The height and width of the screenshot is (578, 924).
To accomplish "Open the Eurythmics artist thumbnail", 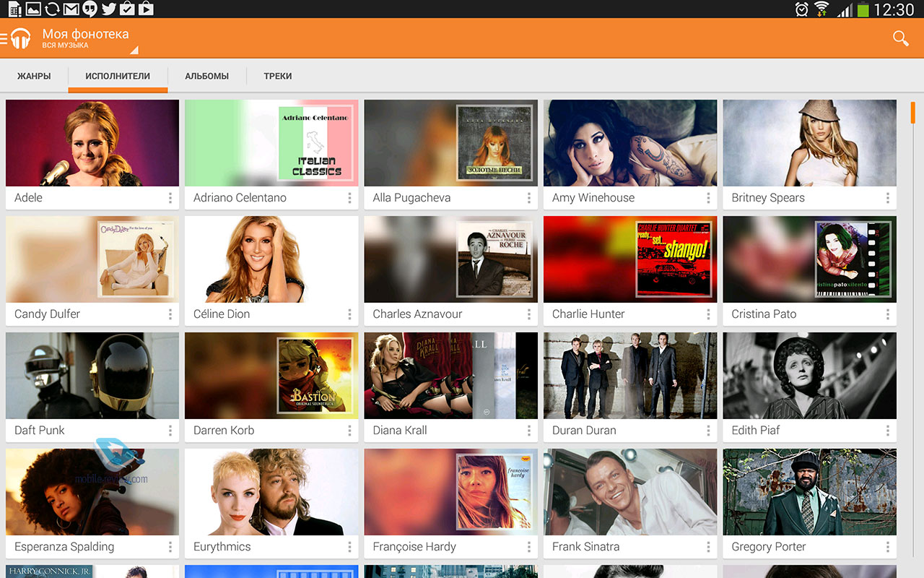I will [x=271, y=492].
